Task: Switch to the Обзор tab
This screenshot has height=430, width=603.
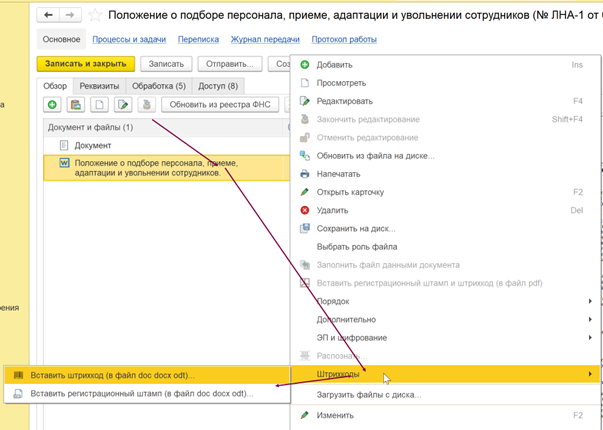Action: click(x=55, y=86)
